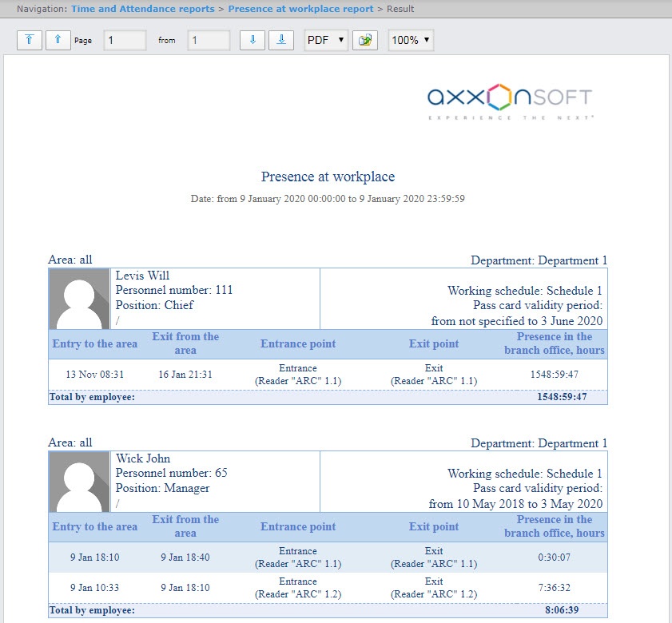Click first 'Entry to the area' column header

point(94,343)
